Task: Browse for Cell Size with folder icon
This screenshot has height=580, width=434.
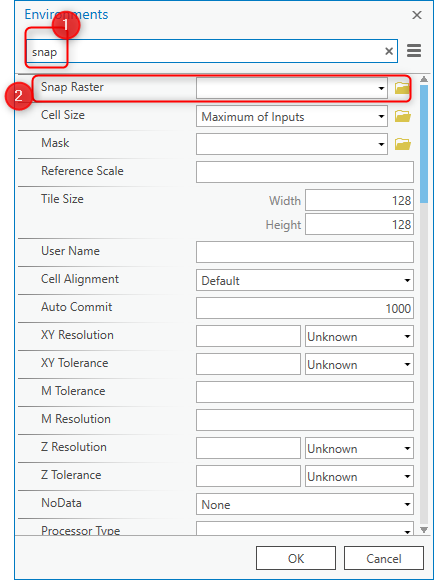Action: click(x=403, y=117)
